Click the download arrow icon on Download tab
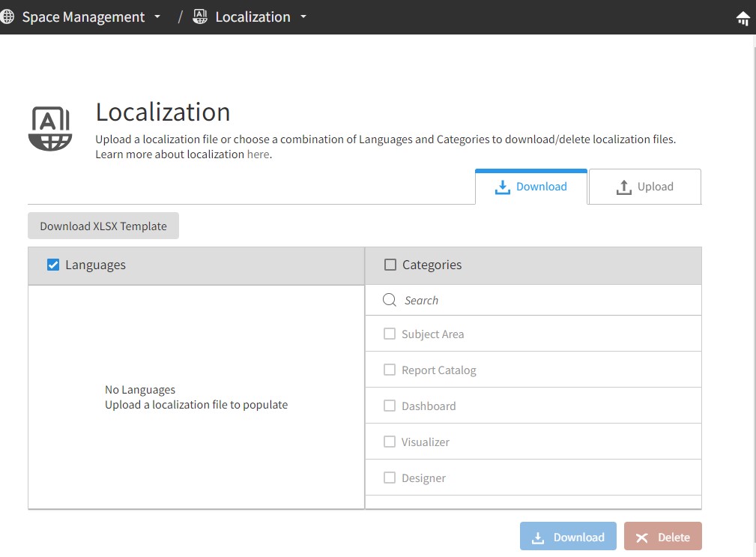 tap(502, 187)
